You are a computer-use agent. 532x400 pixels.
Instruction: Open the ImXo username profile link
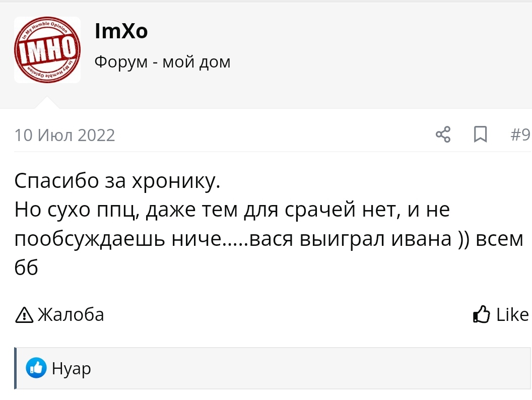(x=121, y=32)
